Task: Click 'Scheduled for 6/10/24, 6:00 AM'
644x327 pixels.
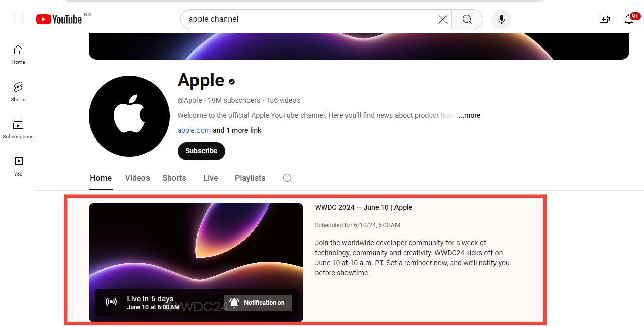Action: 358,225
